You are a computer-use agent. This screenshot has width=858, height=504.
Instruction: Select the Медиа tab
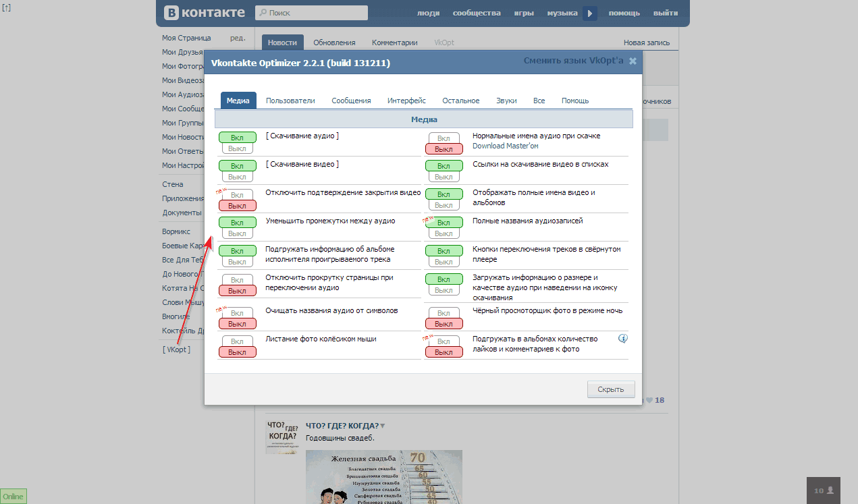(238, 101)
